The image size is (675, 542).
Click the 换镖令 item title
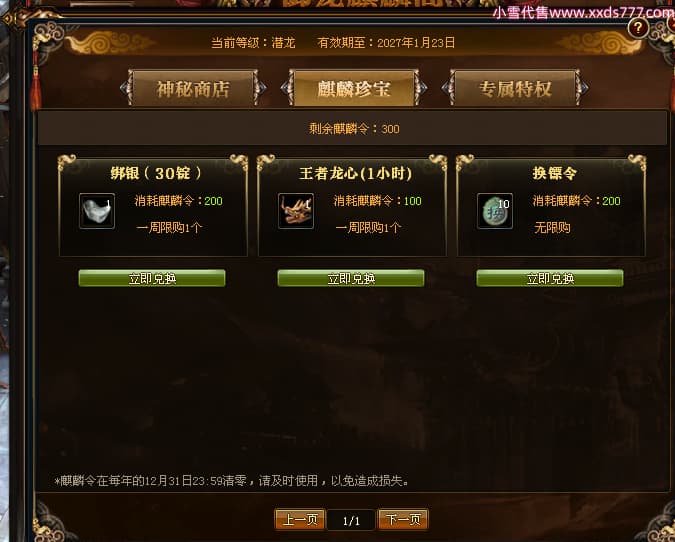pos(554,173)
